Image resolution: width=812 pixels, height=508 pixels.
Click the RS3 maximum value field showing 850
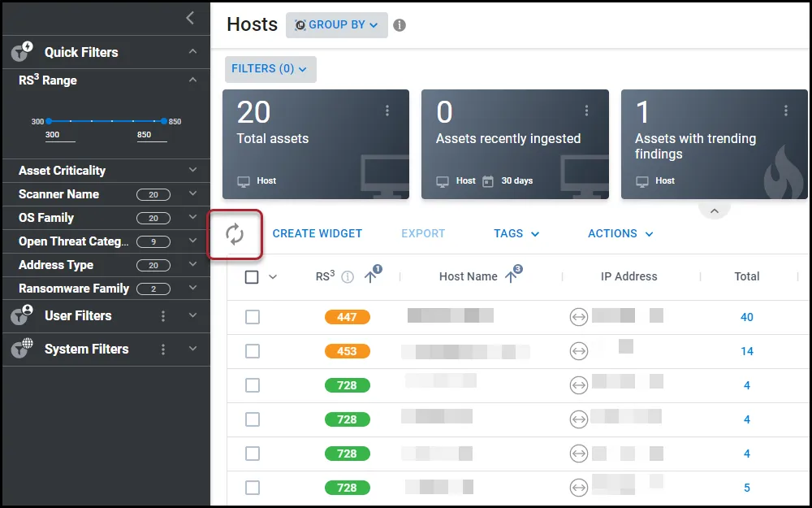tap(152, 135)
